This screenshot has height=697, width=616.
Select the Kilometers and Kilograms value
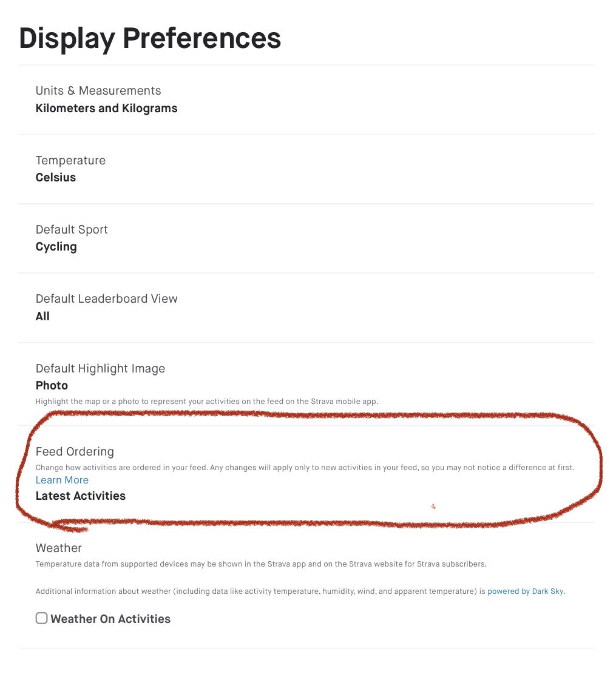106,109
